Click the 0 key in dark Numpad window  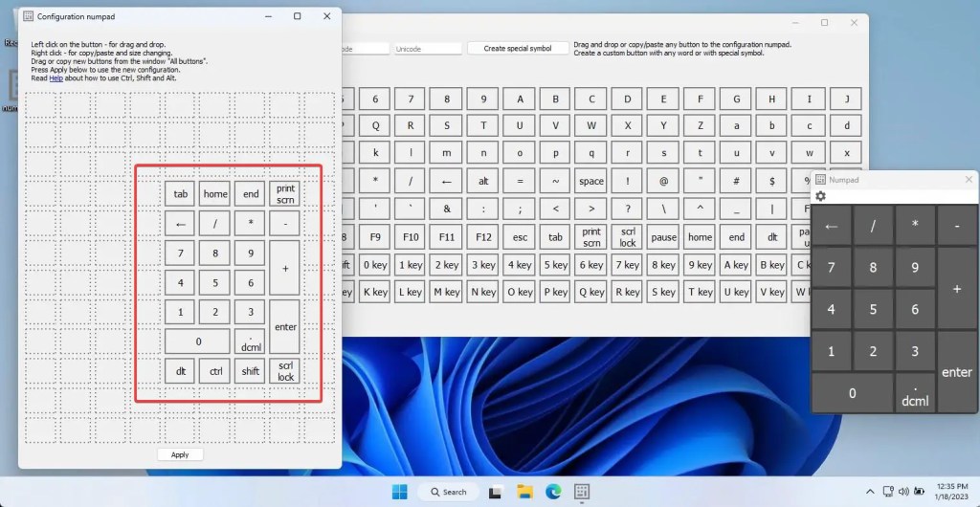853,393
